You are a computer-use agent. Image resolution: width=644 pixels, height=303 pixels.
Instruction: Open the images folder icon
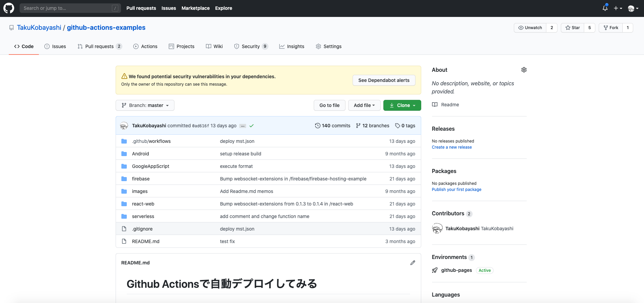[124, 191]
